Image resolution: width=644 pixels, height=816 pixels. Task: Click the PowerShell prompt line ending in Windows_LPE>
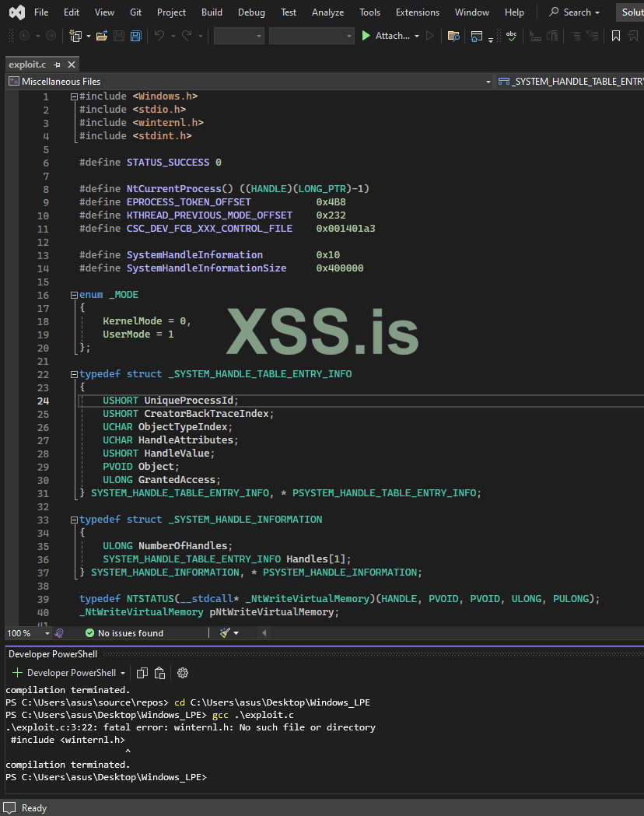[106, 777]
